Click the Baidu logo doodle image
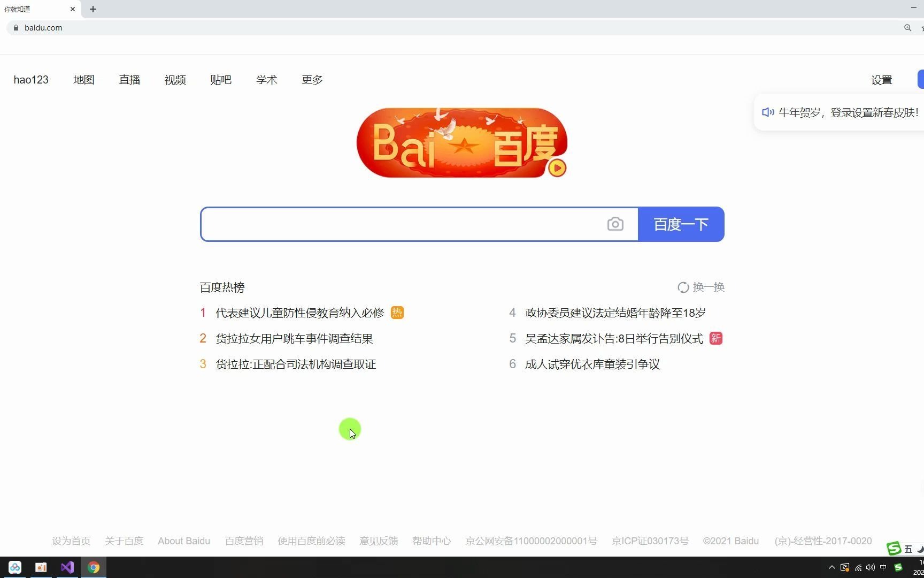924x578 pixels. pos(461,143)
